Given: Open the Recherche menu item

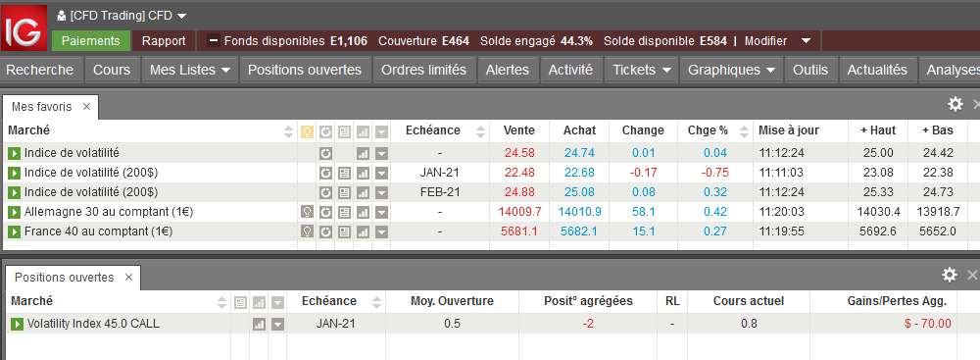Looking at the screenshot, I should pos(40,70).
